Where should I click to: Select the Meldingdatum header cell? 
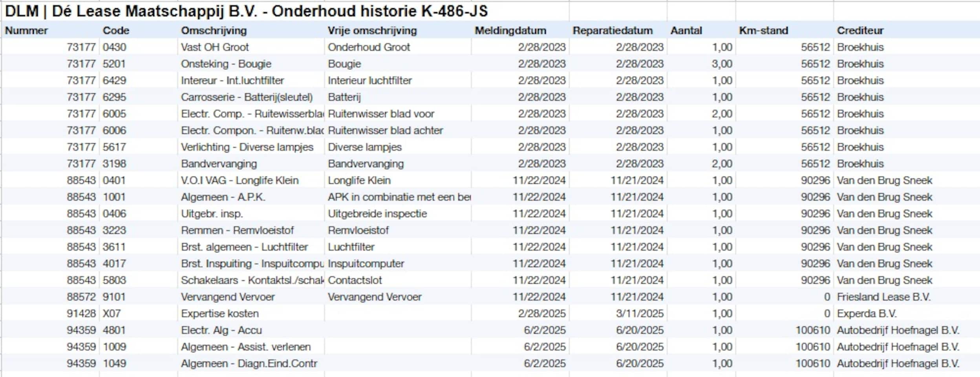tap(510, 31)
